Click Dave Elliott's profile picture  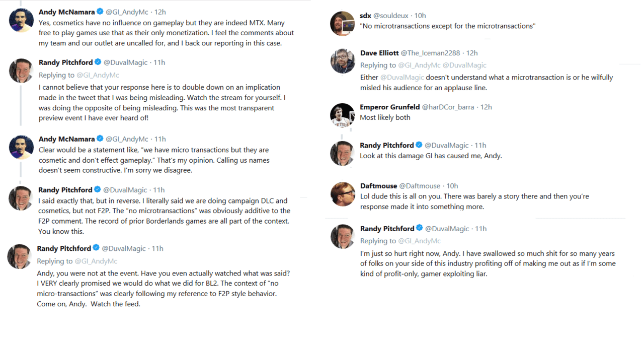click(343, 61)
